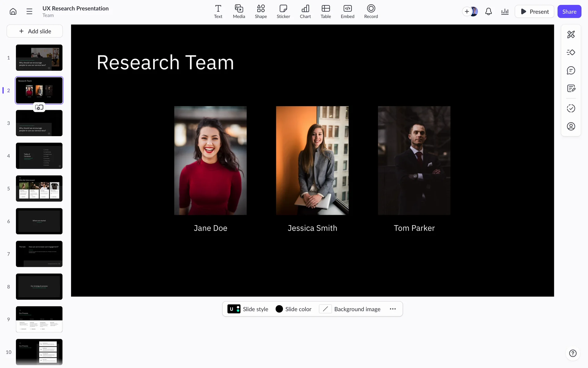Click the black Slide color swatch
Viewport: 588px width, 368px height.
coord(279,309)
